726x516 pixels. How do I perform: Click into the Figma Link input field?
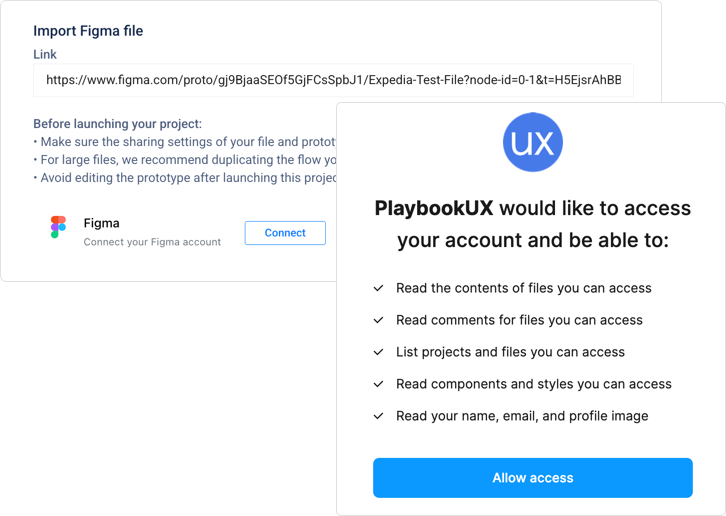click(333, 80)
